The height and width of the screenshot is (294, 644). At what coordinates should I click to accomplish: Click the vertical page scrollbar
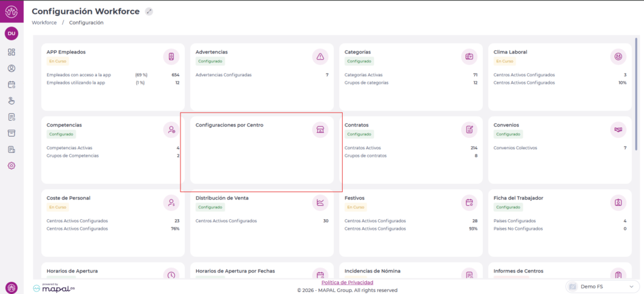point(636,94)
